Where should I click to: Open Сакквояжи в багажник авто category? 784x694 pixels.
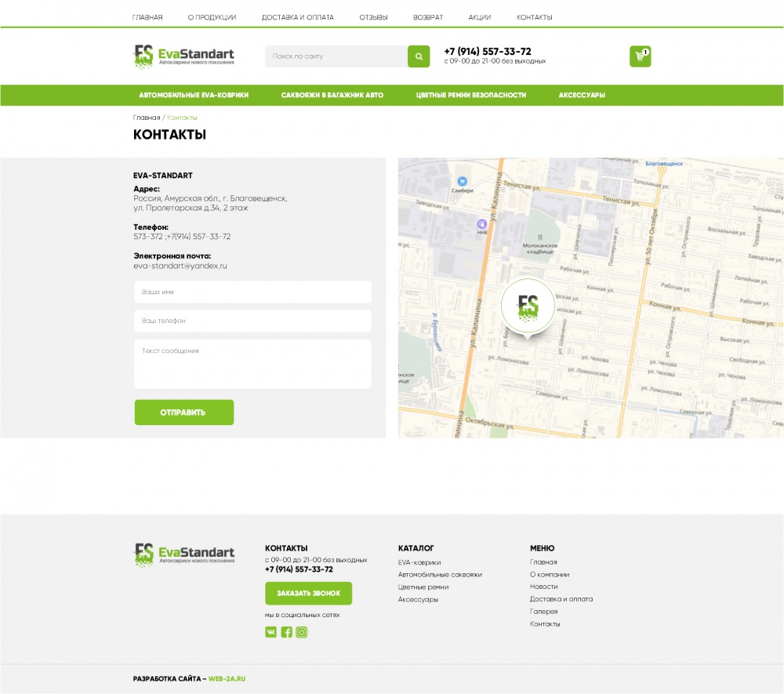[332, 95]
